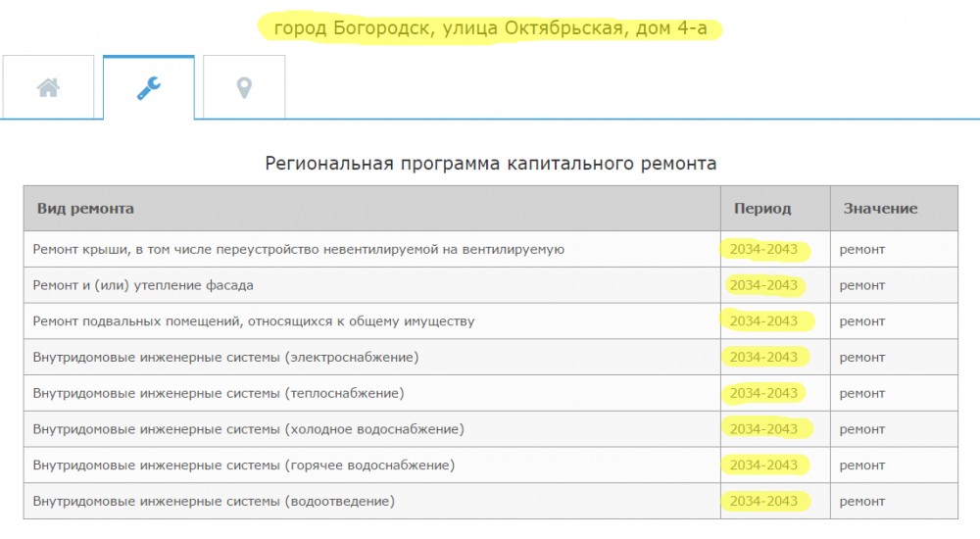This screenshot has height=539, width=980.
Task: Click the Период column header
Action: [761, 209]
